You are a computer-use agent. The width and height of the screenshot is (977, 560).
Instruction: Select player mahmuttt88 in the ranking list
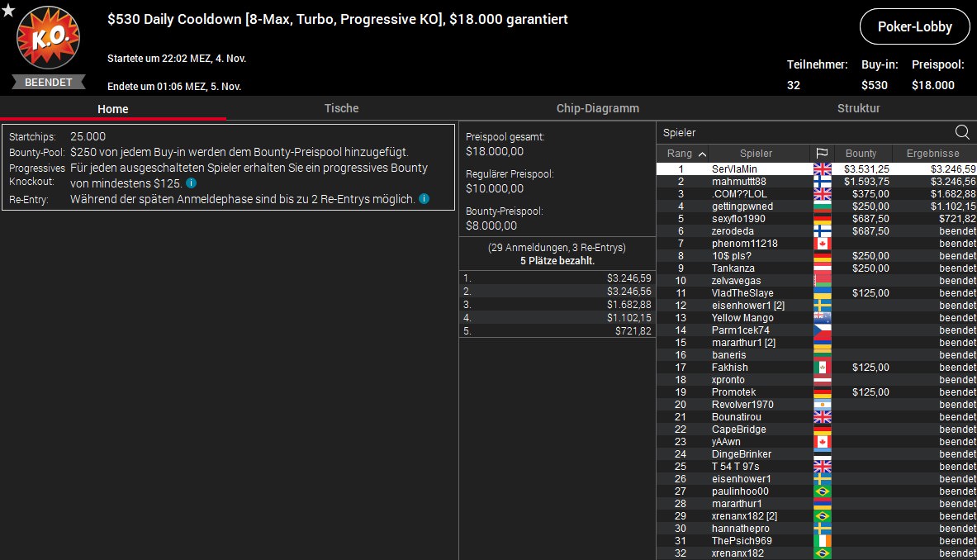738,182
